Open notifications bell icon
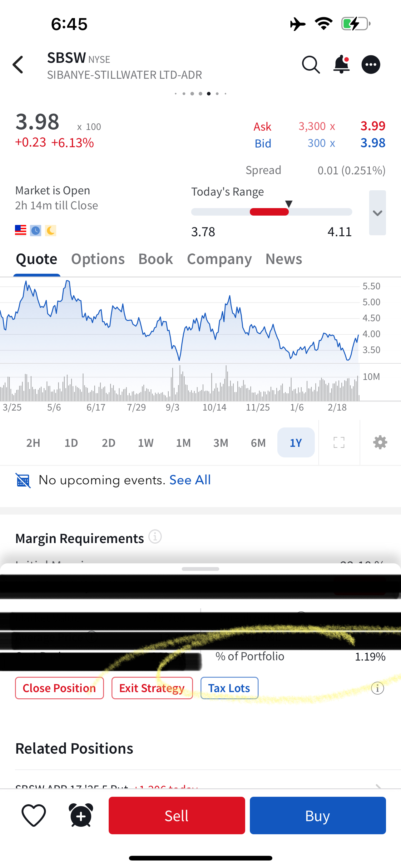 click(x=341, y=64)
